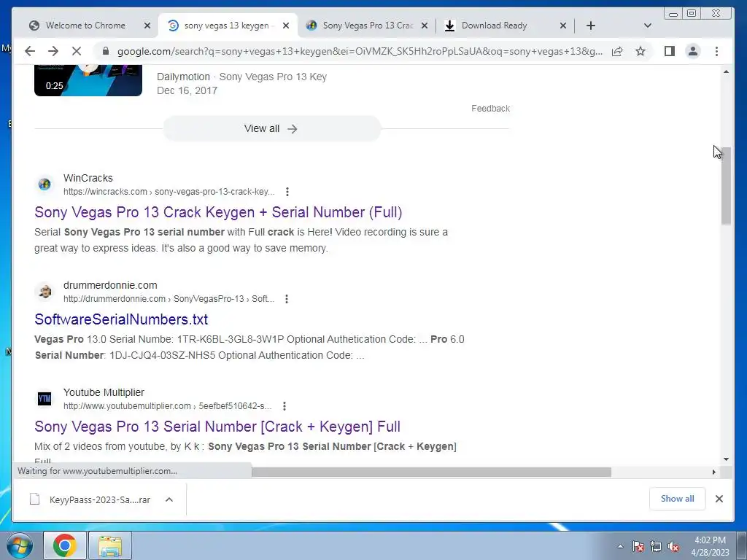Click View all videos button
Image resolution: width=747 pixels, height=560 pixels.
pyautogui.click(x=271, y=128)
